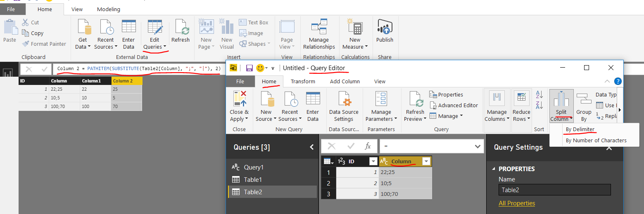
Task: Collapse the Query Editor ribbon chevron
Action: tap(607, 81)
